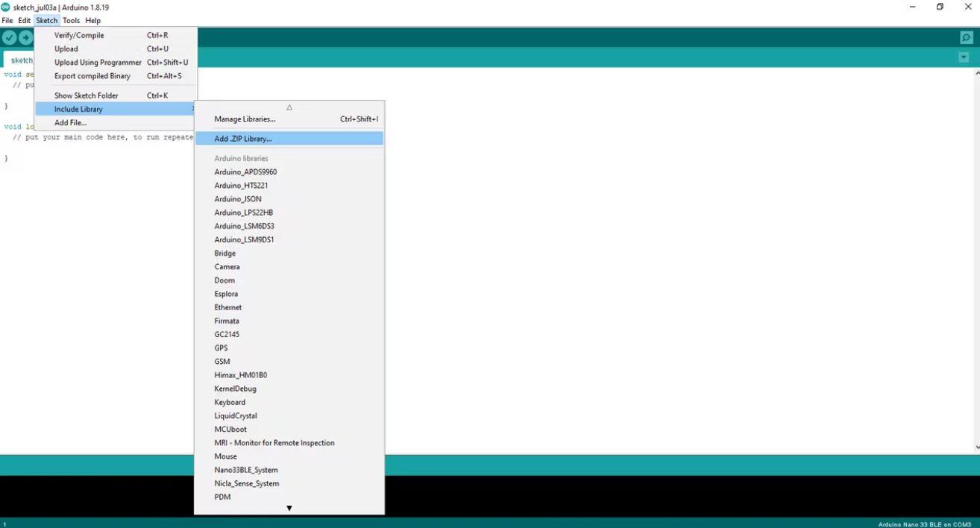Include the Arduino_LSM9DS1 library

(x=289, y=239)
